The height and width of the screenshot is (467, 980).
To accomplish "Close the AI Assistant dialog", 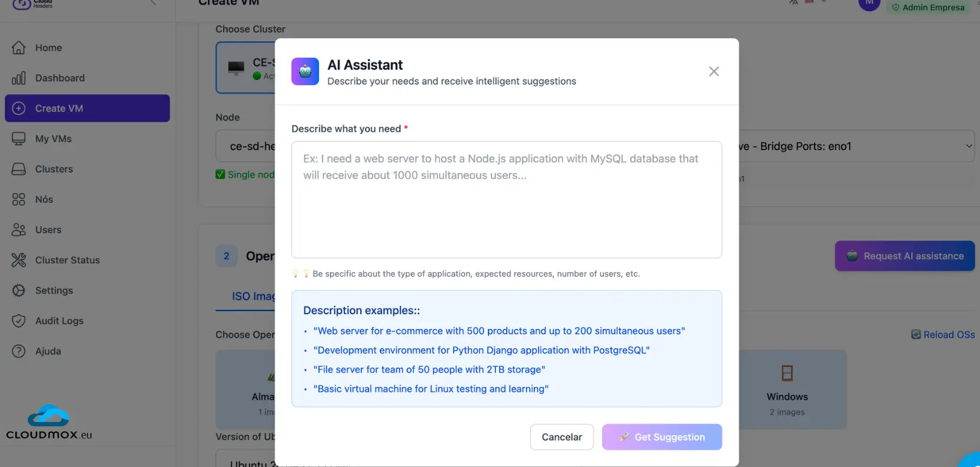I will 713,72.
